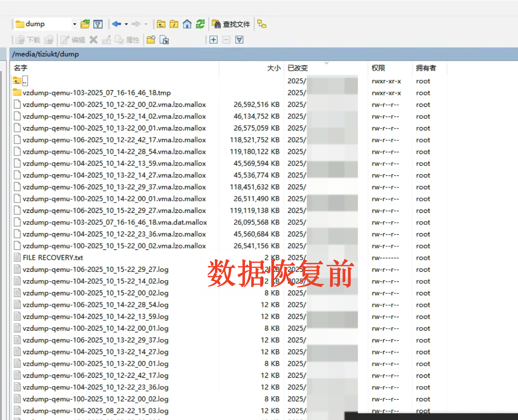This screenshot has width=518, height=420.
Task: Open the dump directory dropdown
Action: pyautogui.click(x=74, y=24)
